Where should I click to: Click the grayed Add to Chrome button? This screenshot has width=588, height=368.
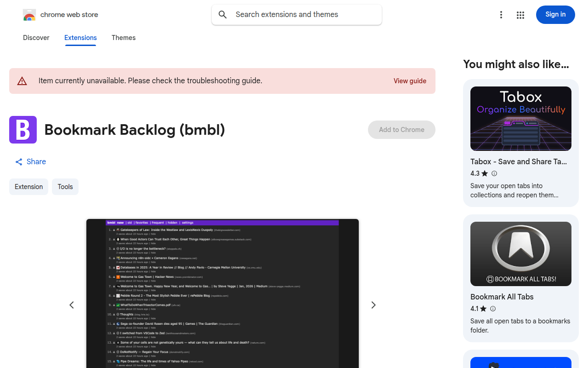click(401, 130)
